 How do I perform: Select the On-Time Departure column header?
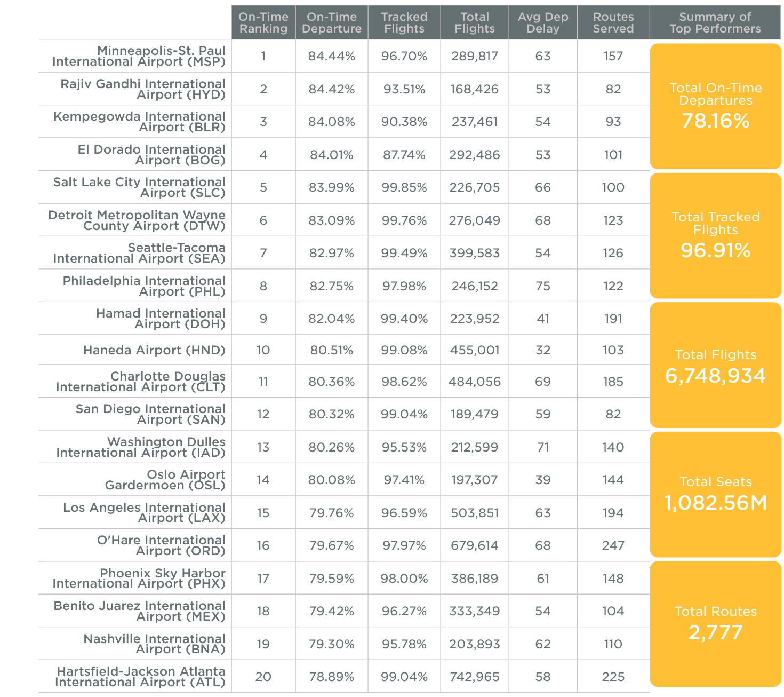pos(332,23)
